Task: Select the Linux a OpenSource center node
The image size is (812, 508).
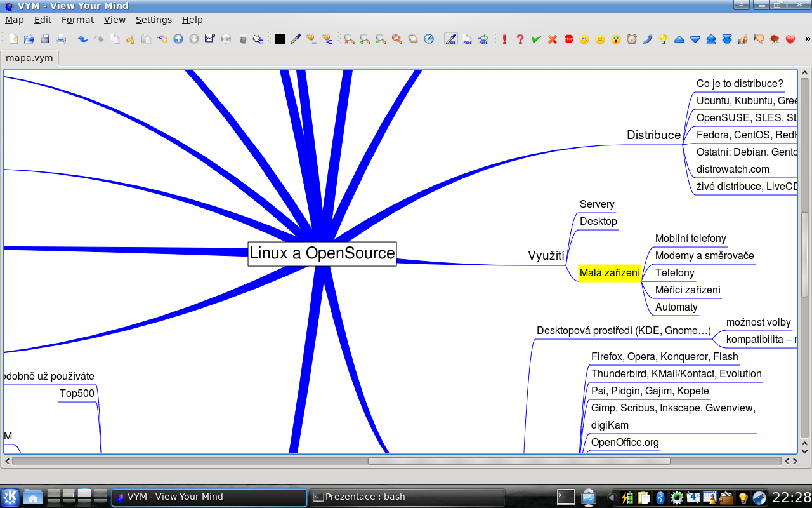Action: (x=322, y=253)
